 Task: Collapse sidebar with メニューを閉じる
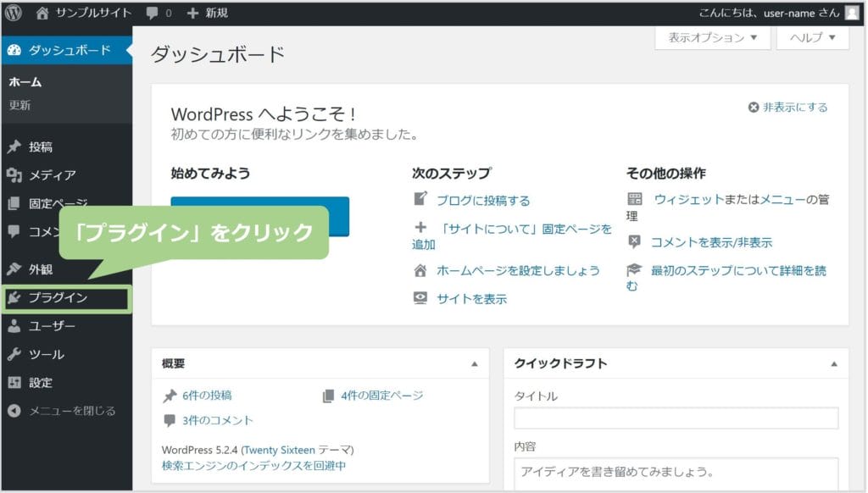click(71, 411)
